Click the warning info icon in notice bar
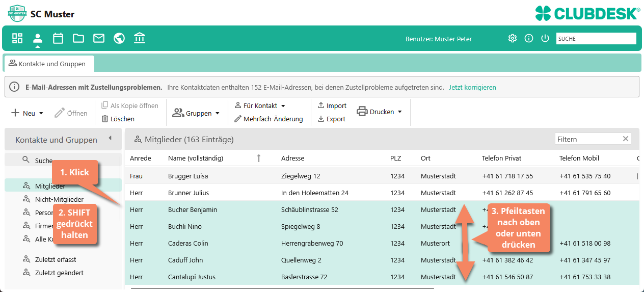 (14, 87)
